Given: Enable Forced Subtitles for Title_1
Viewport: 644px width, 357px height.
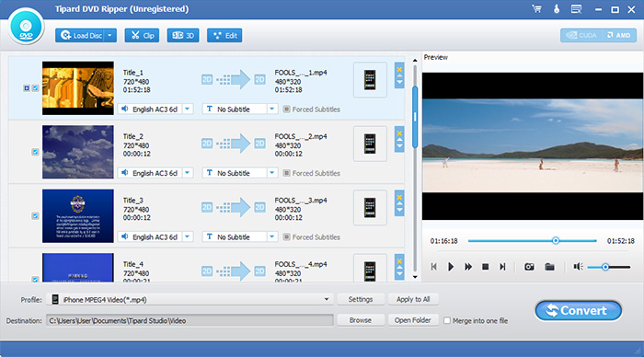Looking at the screenshot, I should pos(287,109).
